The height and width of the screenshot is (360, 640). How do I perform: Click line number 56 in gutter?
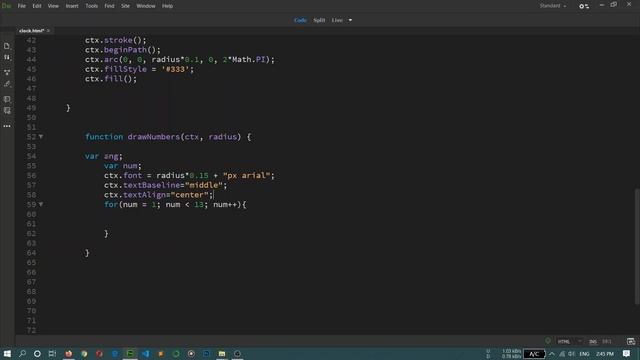(31, 176)
